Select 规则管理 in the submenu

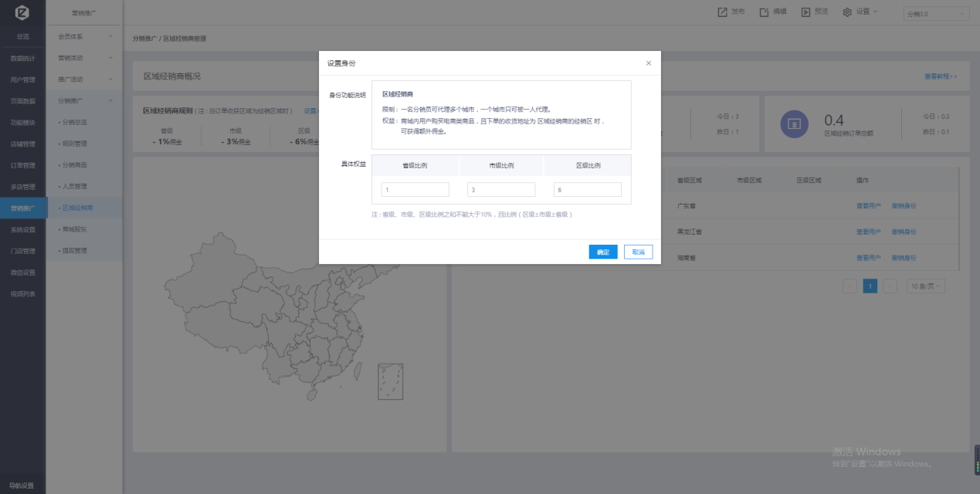(x=75, y=144)
